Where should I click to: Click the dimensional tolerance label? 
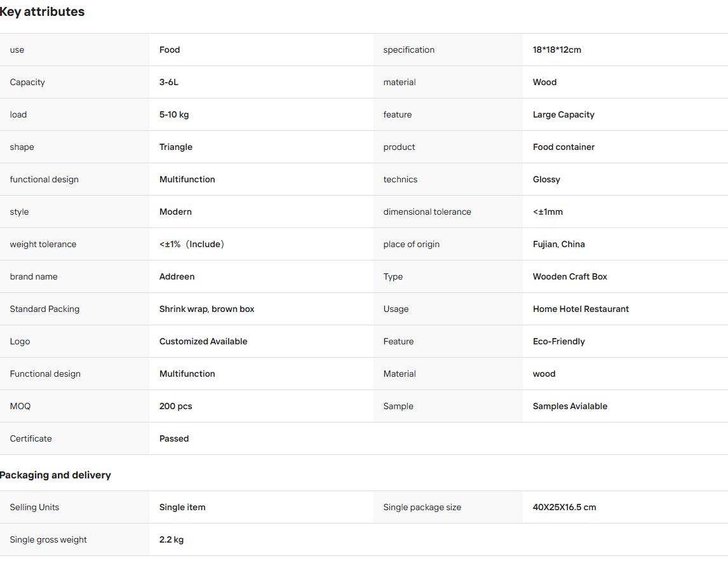(x=427, y=212)
